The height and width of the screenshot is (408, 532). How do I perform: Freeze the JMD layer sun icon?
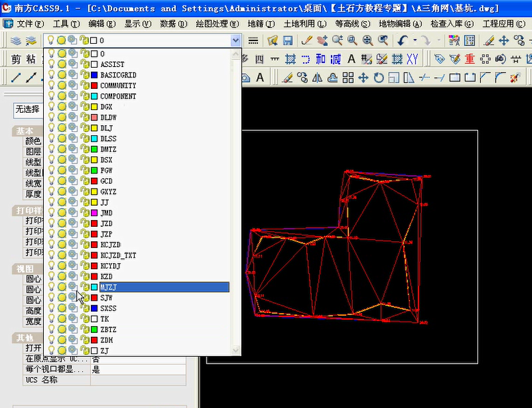tap(62, 213)
